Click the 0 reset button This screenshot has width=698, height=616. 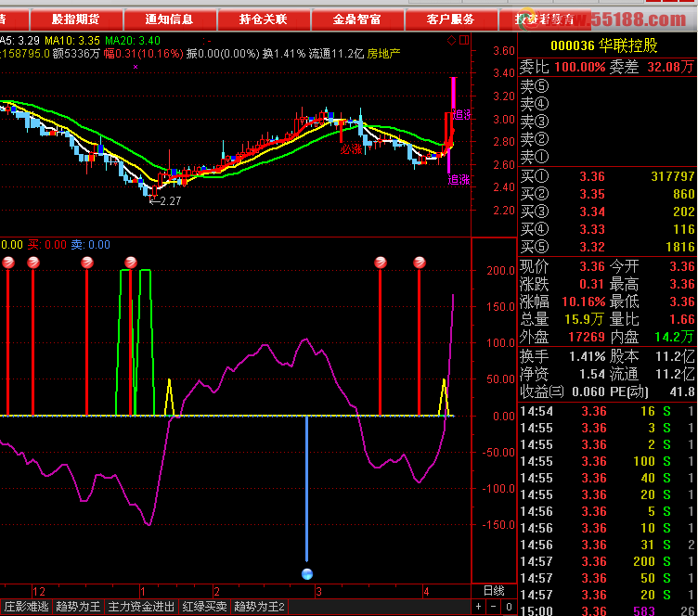click(509, 607)
